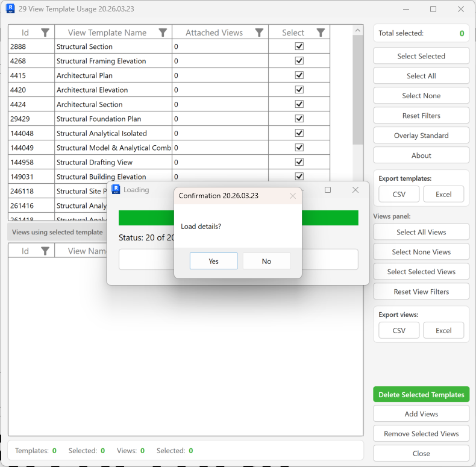Uncheck the Structural Section checkbox
Viewport: 476px width, 467px height.
coord(299,46)
